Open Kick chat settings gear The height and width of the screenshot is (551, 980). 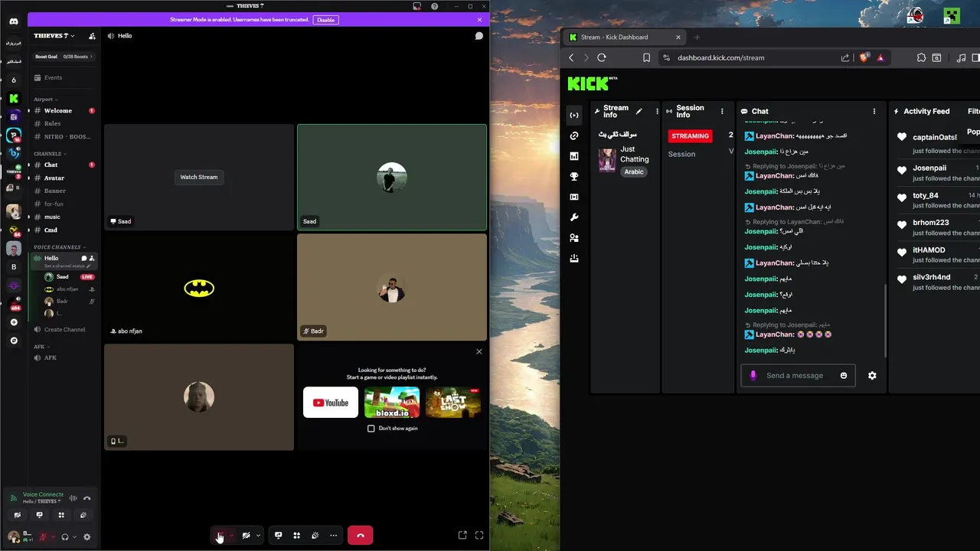click(x=872, y=376)
